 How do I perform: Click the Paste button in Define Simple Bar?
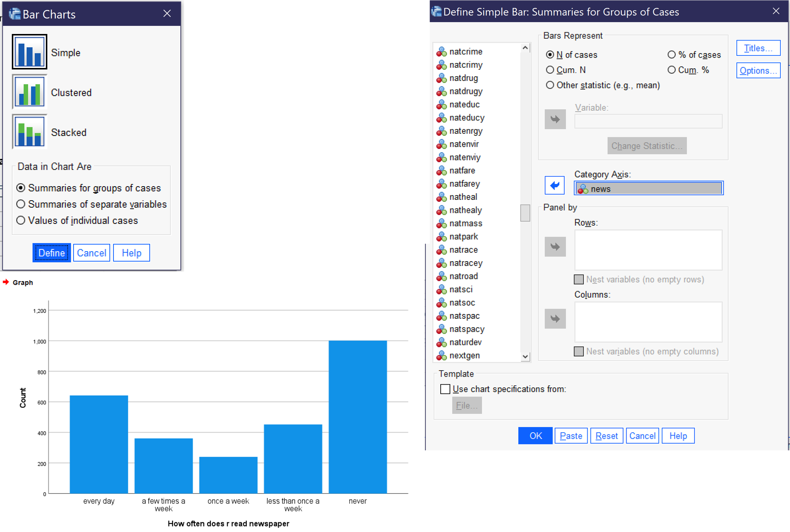570,436
